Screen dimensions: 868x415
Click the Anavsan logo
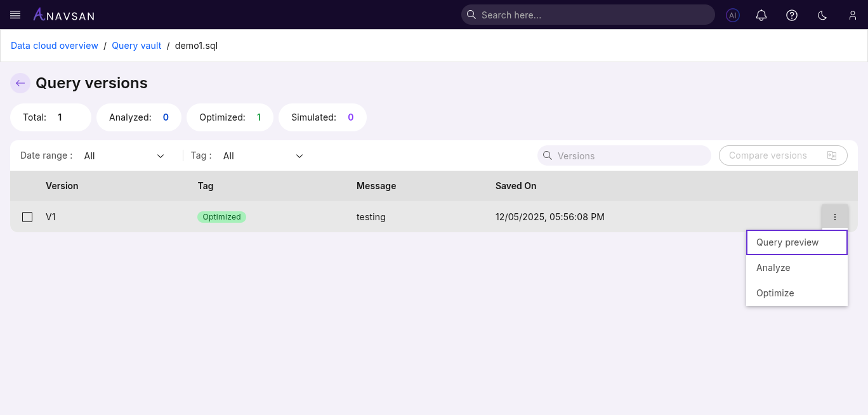63,15
